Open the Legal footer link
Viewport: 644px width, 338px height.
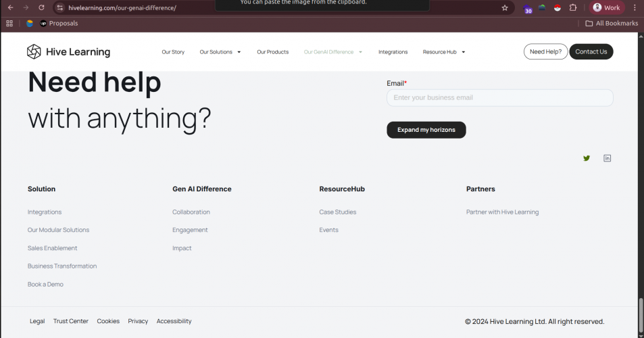[37, 321]
